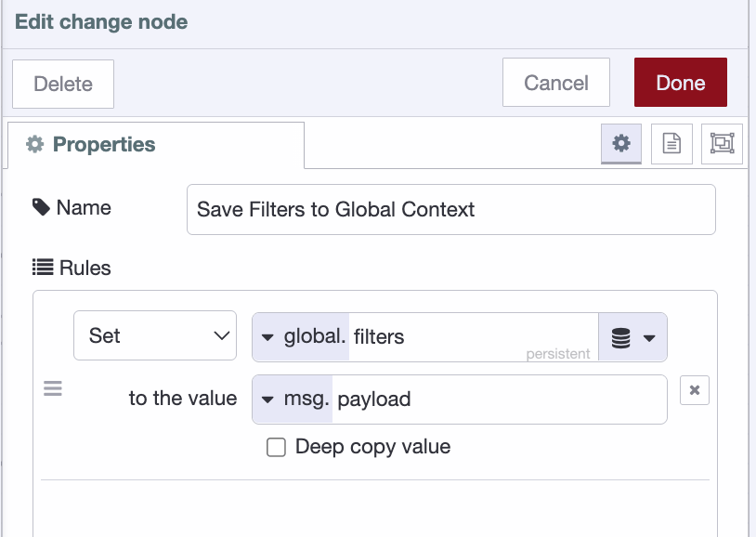Click the Name tag icon

[41, 207]
